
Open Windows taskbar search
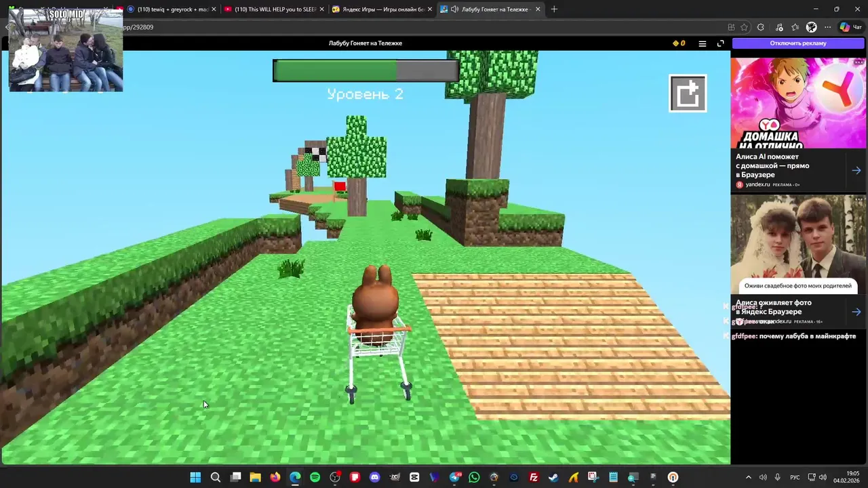pyautogui.click(x=216, y=477)
